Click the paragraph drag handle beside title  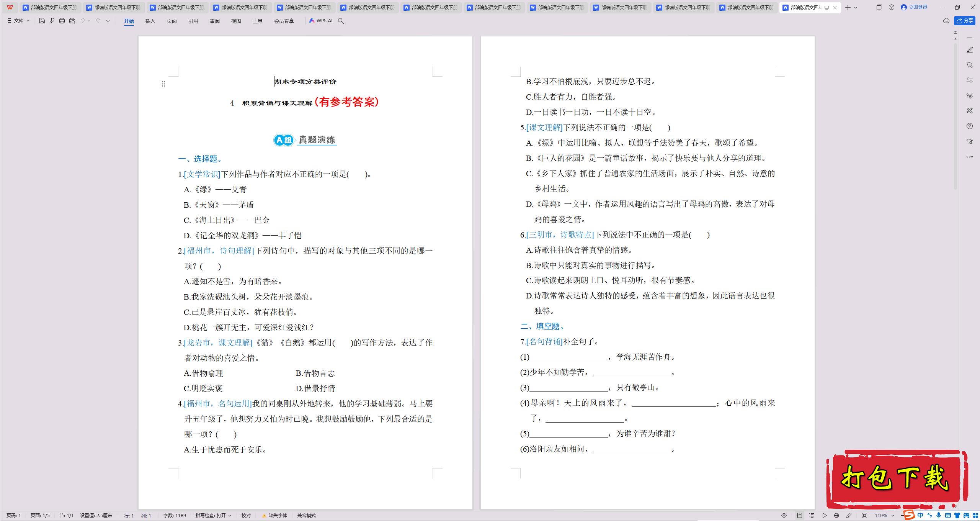click(163, 84)
